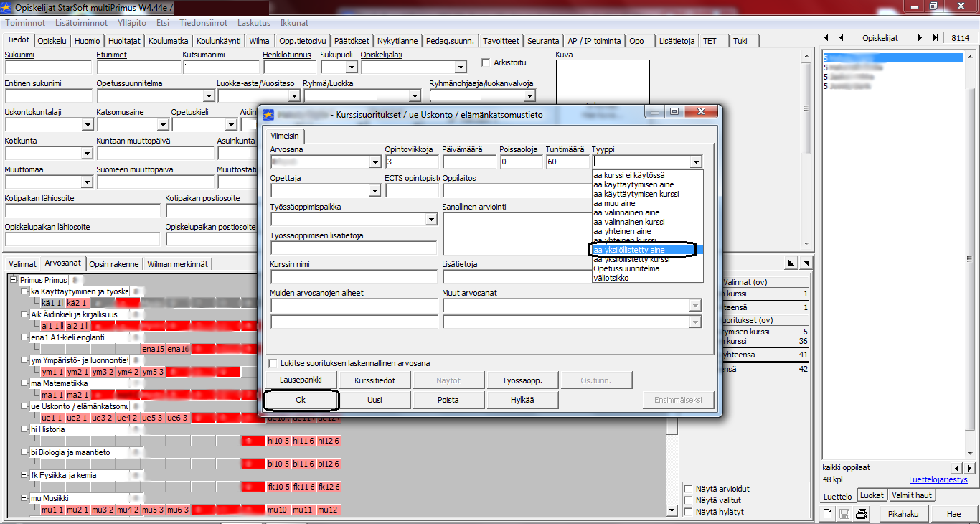Open the Uskontokuntalaji dropdown
This screenshot has width=980, height=524.
87,125
